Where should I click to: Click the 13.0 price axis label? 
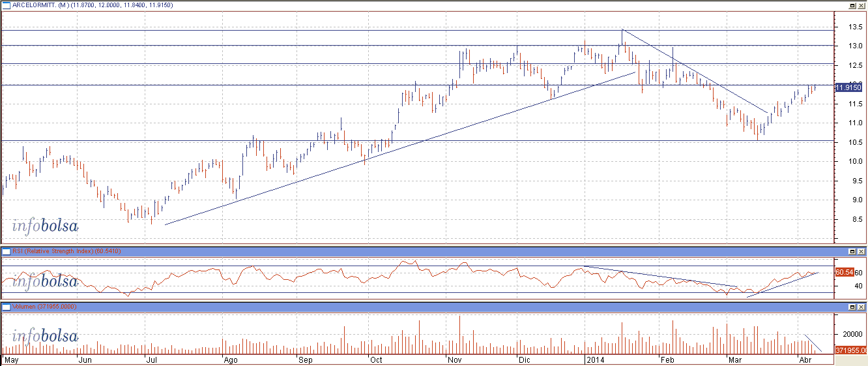(854, 46)
